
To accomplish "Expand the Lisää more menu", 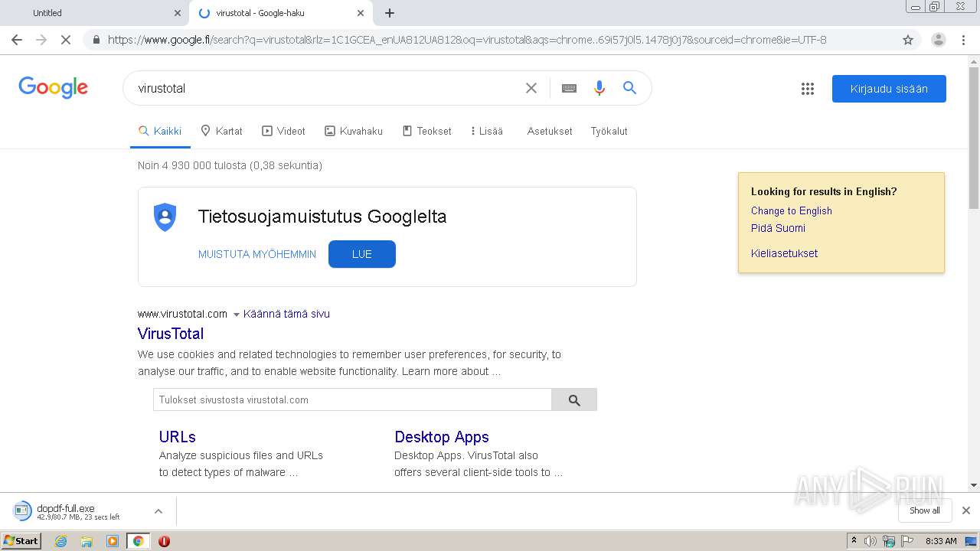I will (x=487, y=131).
